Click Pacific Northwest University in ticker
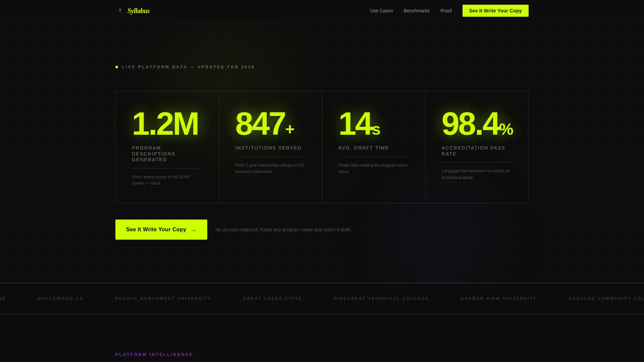The height and width of the screenshot is (362, 644). point(163,299)
